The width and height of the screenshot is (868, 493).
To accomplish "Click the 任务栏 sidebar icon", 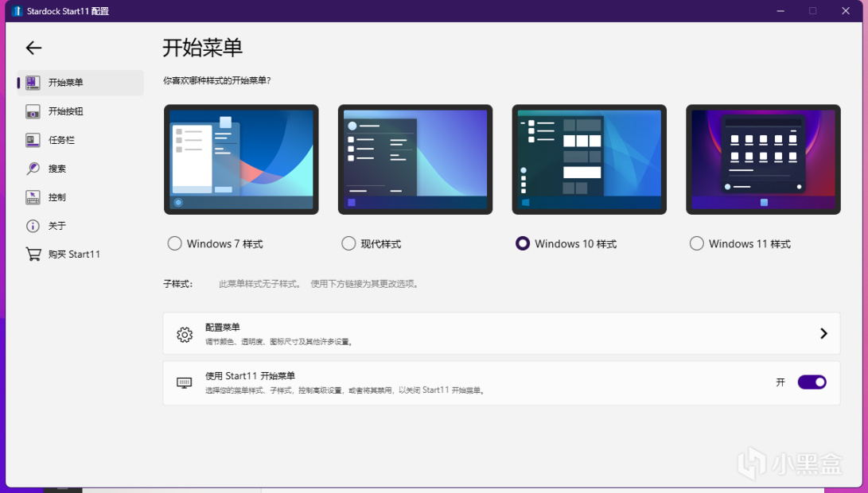I will (33, 140).
